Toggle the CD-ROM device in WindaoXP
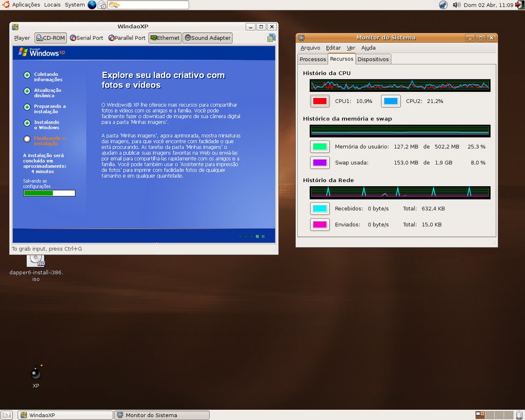The height and width of the screenshot is (420, 525). click(51, 38)
